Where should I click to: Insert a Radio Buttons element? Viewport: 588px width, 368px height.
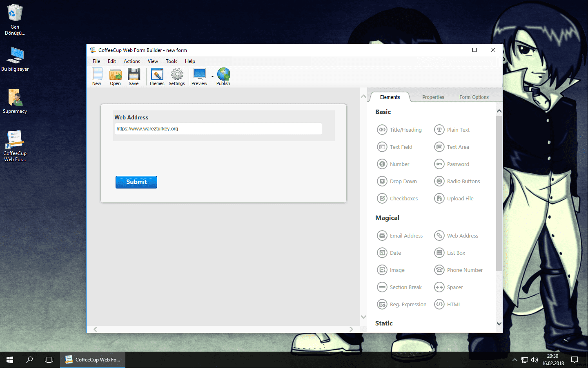457,181
